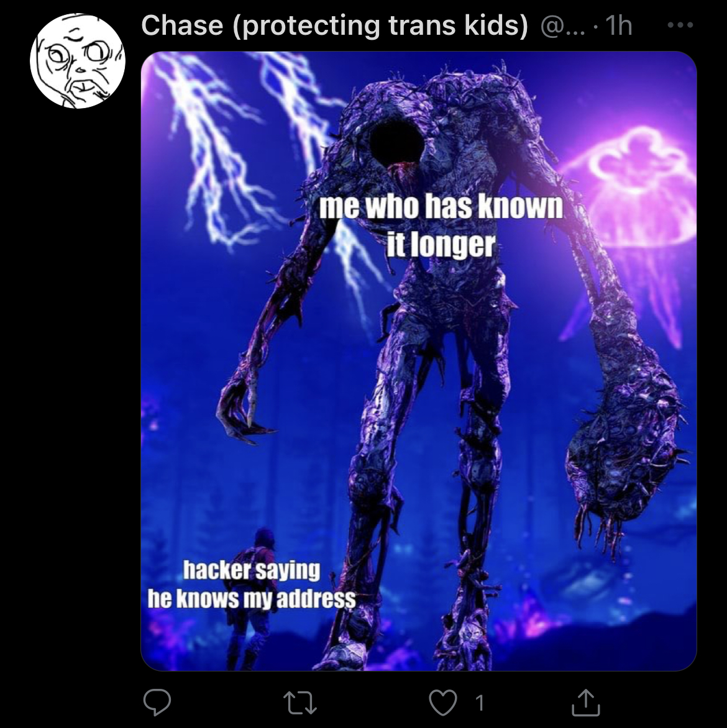This screenshot has height=728, width=727.
Task: Open the meme image in full view
Action: click(x=419, y=361)
